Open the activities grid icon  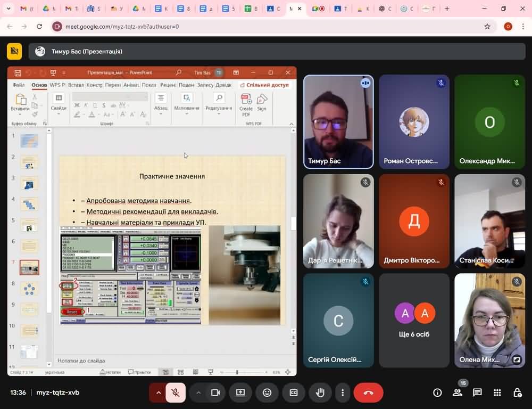click(497, 392)
